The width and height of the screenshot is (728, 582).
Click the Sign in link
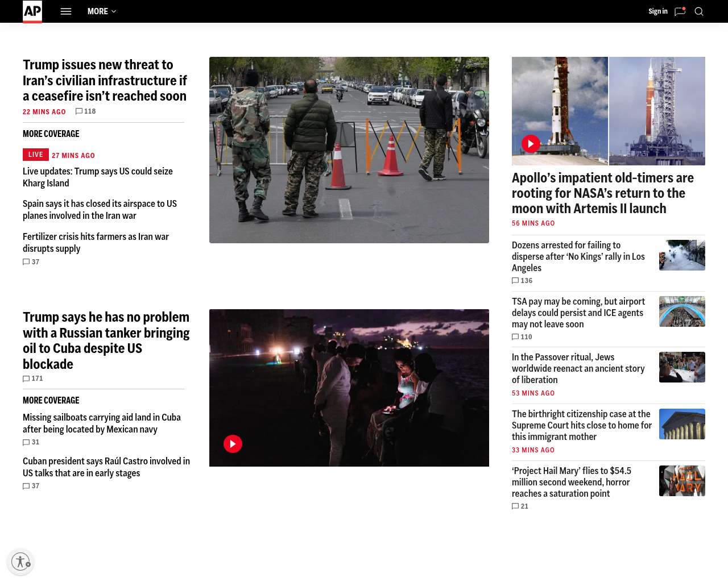click(x=658, y=11)
